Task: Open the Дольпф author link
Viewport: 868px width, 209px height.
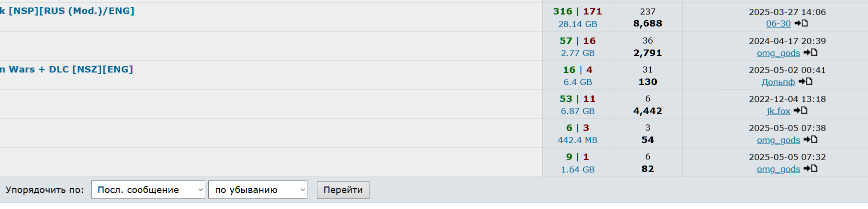Action: pos(778,82)
